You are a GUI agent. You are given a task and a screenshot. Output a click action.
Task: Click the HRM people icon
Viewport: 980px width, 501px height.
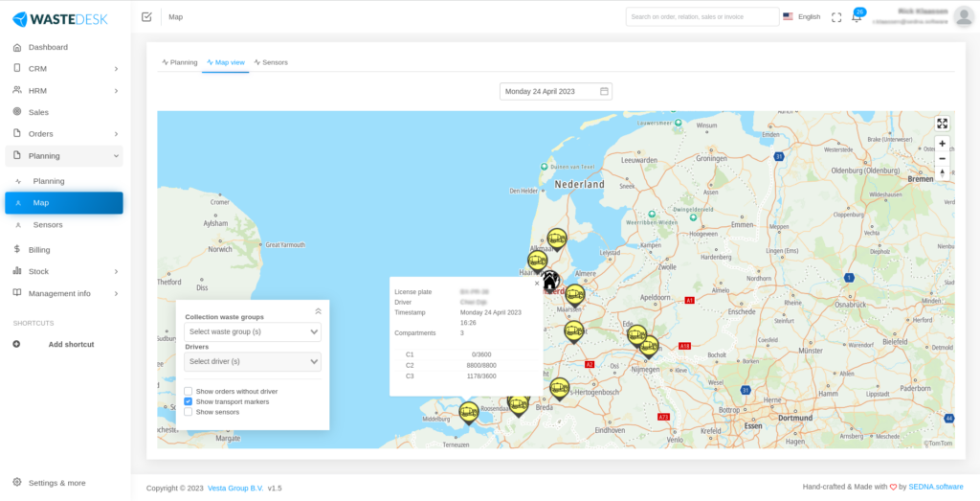coord(17,90)
